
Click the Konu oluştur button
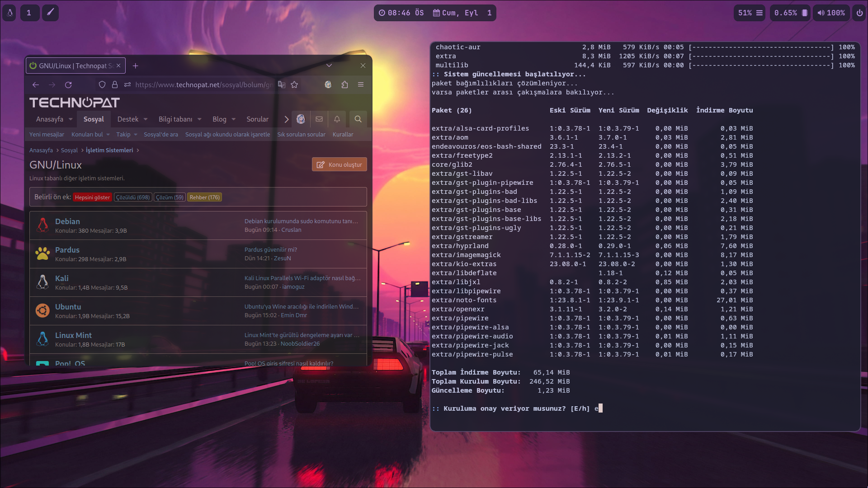[339, 164]
